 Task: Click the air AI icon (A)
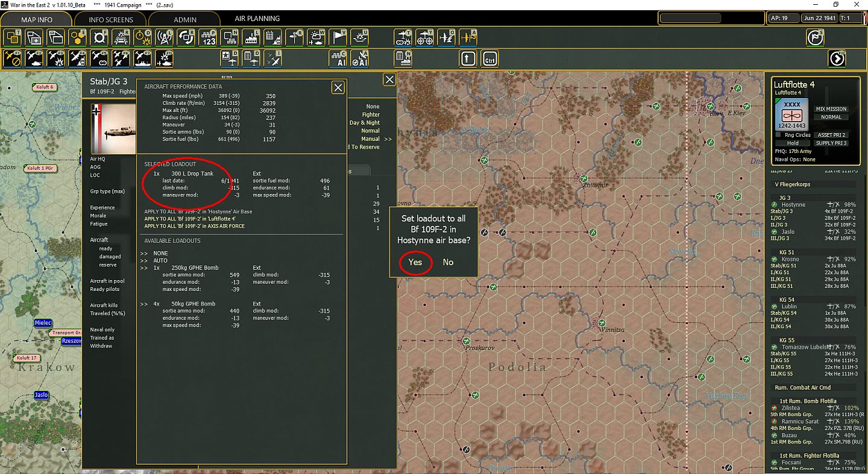[x=360, y=58]
